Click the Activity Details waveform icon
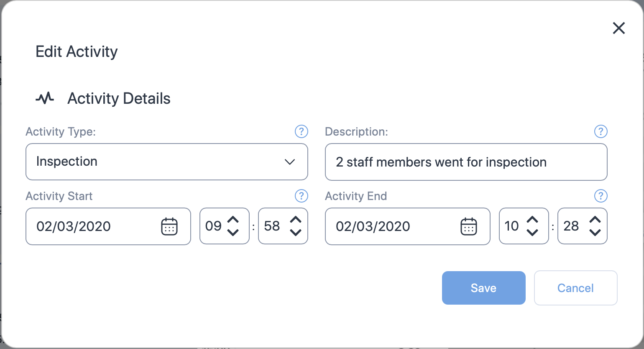 (x=45, y=98)
